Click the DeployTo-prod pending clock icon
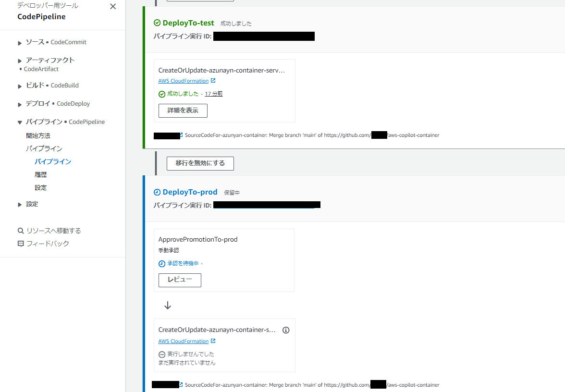This screenshot has width=565, height=392. coord(157,192)
